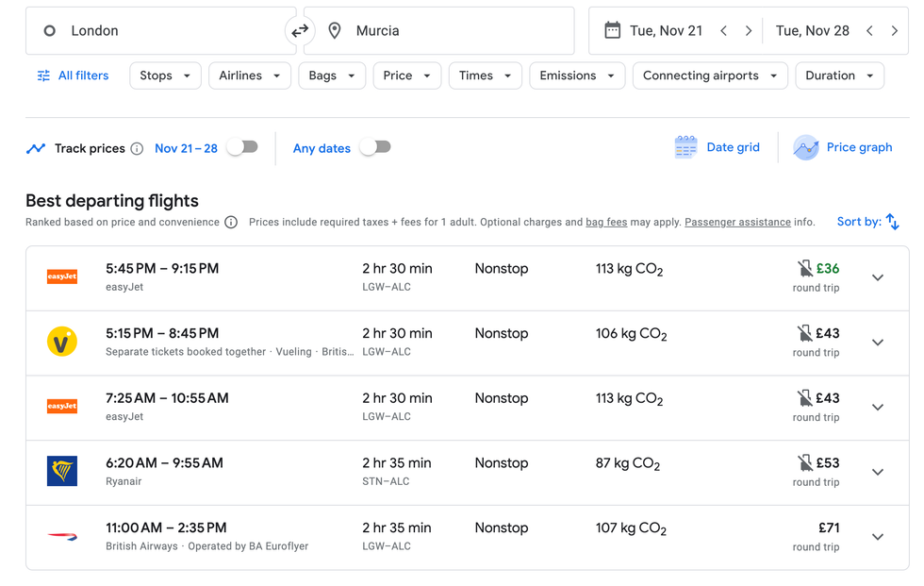
Task: Expand the £36 easyJet flight details
Action: point(878,277)
